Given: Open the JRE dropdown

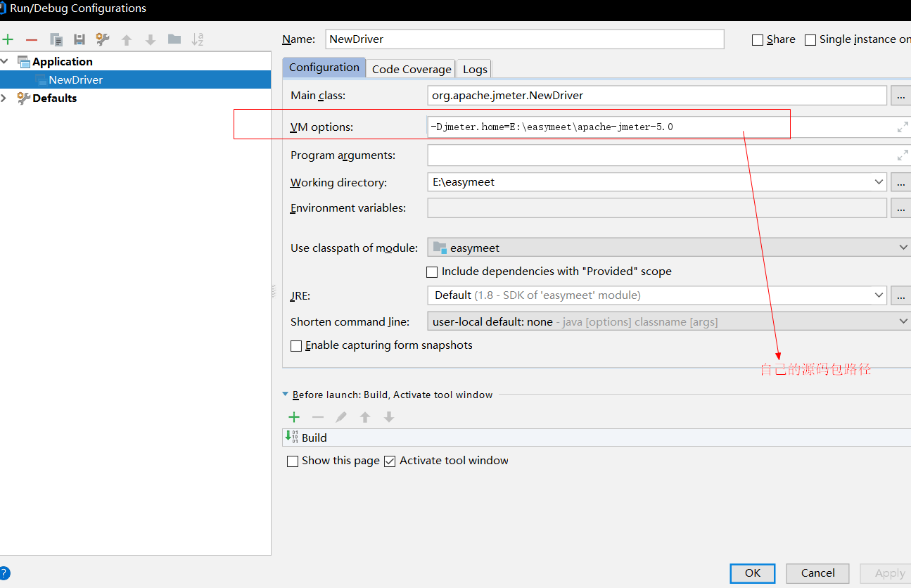Looking at the screenshot, I should tap(879, 295).
